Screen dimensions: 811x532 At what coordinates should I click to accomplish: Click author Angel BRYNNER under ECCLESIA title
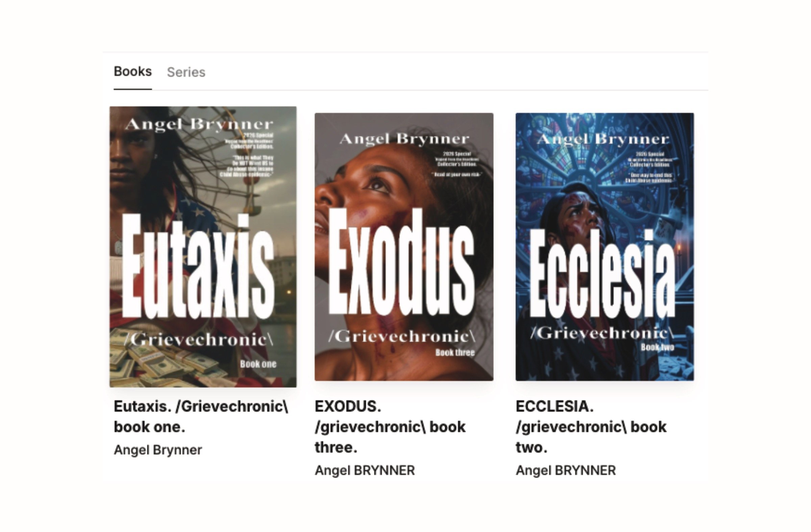coord(566,470)
